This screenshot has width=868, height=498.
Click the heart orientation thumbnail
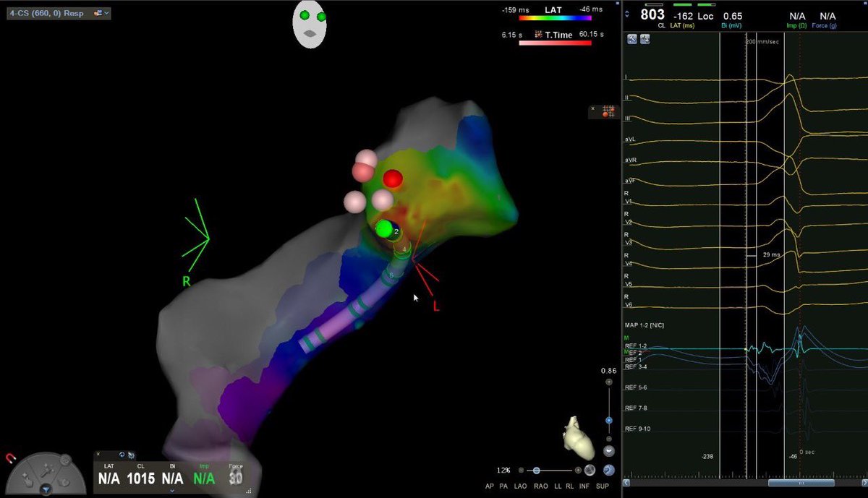pos(579,437)
